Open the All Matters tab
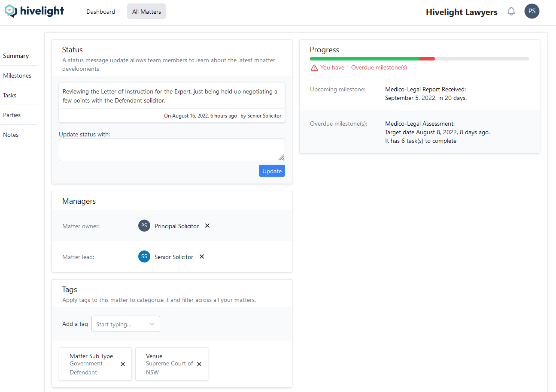 coord(146,12)
